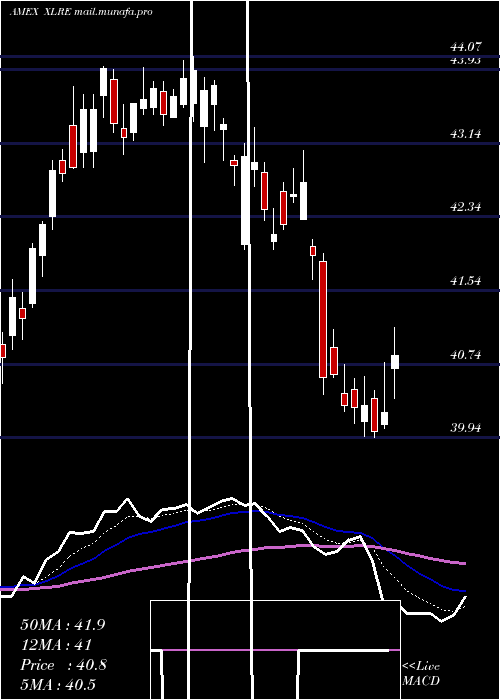
Task: Click the 50MA : 41.9 readout
Action: pyautogui.click(x=63, y=625)
